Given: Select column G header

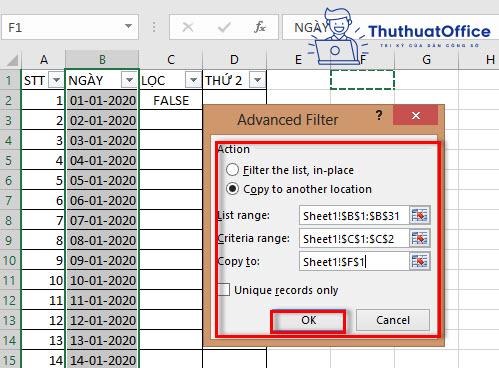Looking at the screenshot, I should click(426, 60).
